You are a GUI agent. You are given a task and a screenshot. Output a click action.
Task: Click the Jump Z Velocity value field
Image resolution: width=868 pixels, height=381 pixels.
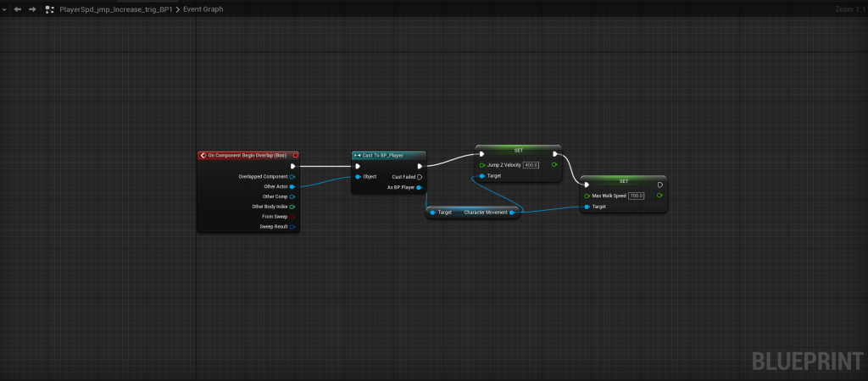[x=531, y=165]
